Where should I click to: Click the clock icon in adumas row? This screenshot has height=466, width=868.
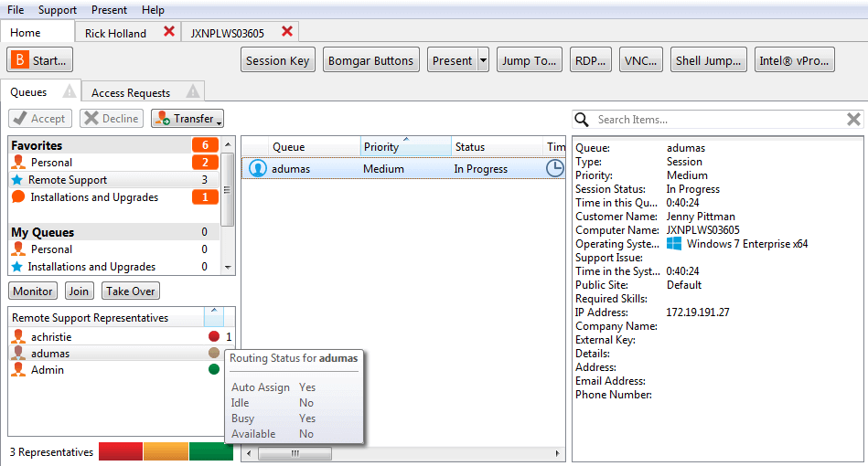pos(554,169)
